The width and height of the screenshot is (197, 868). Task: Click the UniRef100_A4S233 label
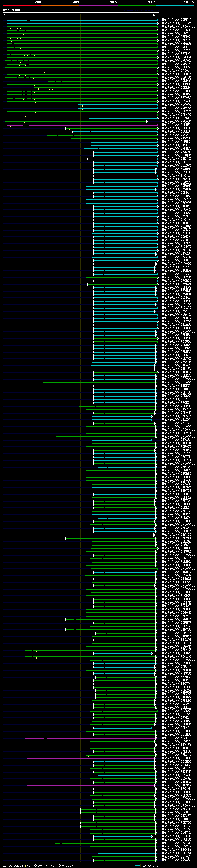pos(177,139)
